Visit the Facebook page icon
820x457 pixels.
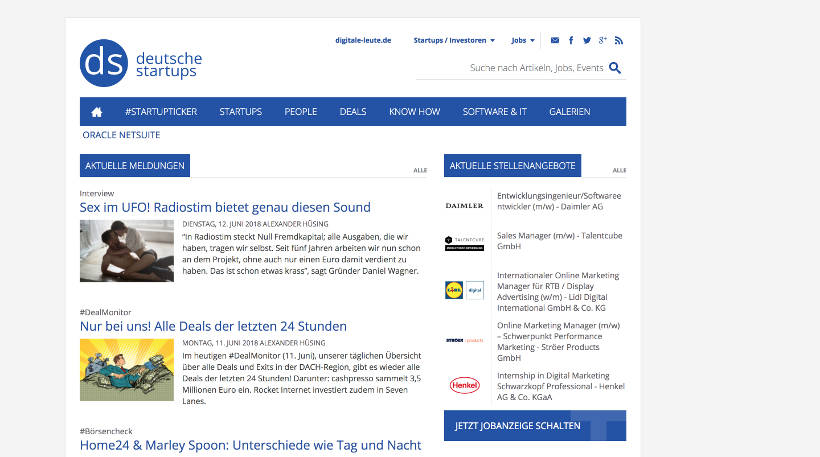(571, 41)
